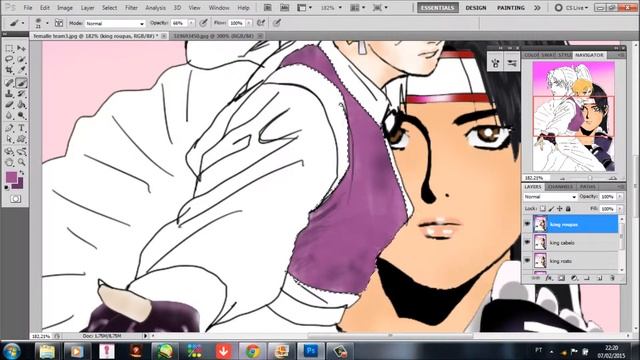
Task: Open the Flow slider arrow
Action: pos(249,23)
